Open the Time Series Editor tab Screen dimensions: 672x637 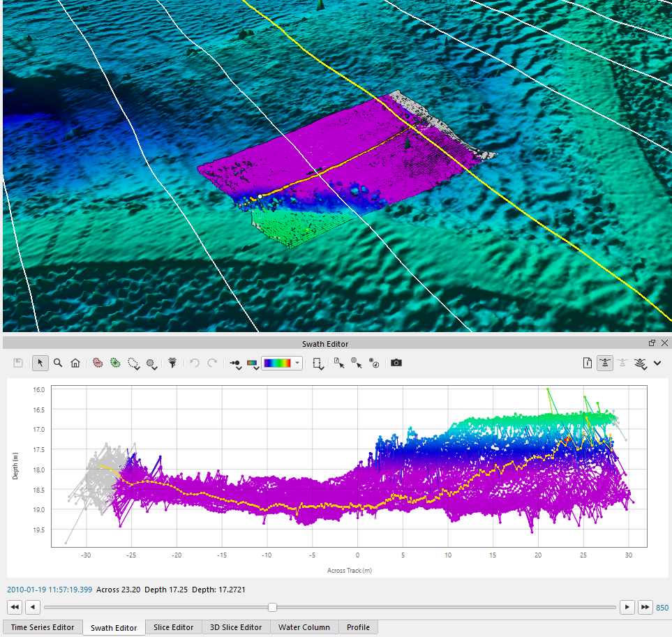(43, 627)
